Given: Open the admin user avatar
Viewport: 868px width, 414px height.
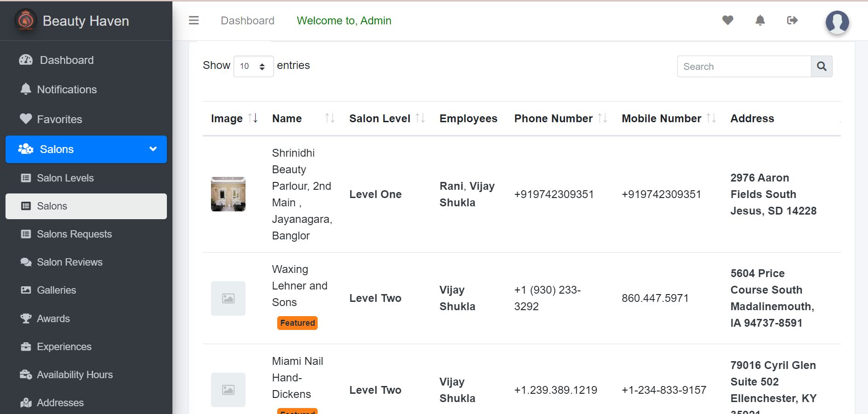Looking at the screenshot, I should [837, 22].
